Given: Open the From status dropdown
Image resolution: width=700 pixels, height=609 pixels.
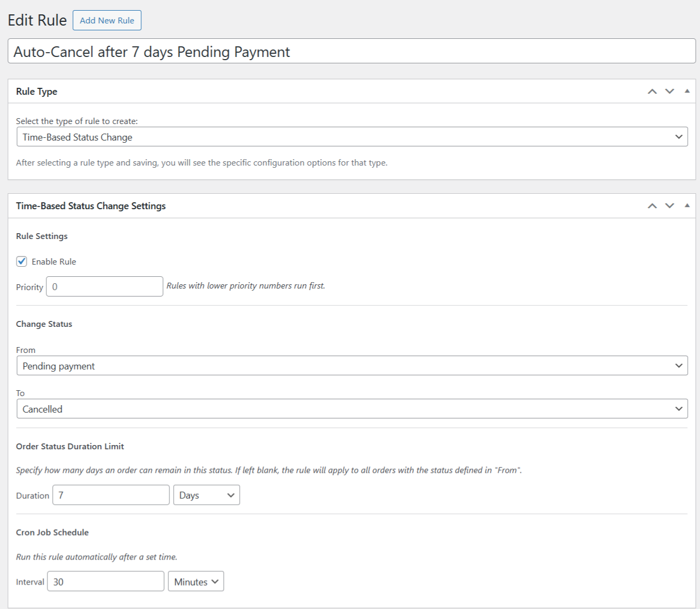Looking at the screenshot, I should [352, 366].
